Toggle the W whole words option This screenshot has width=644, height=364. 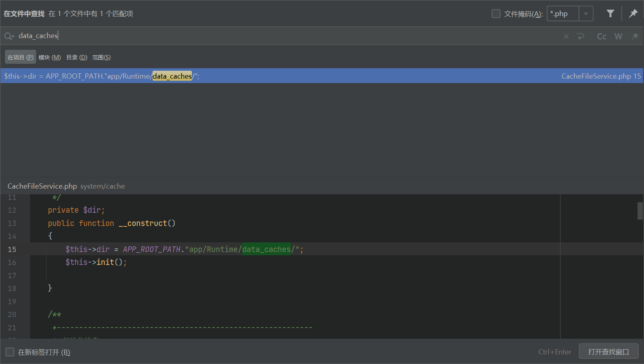coord(618,36)
